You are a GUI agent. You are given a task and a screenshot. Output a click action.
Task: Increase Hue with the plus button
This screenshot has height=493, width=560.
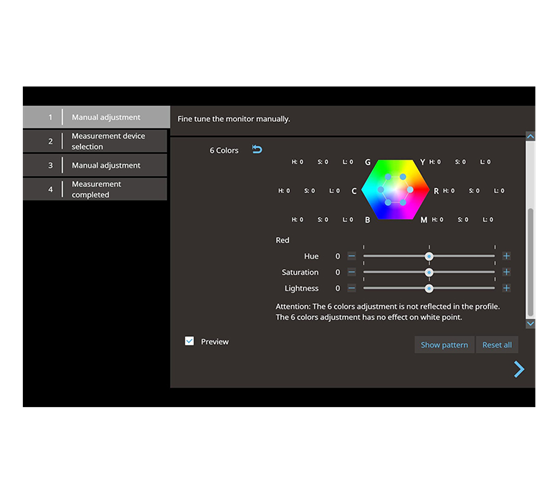(506, 256)
